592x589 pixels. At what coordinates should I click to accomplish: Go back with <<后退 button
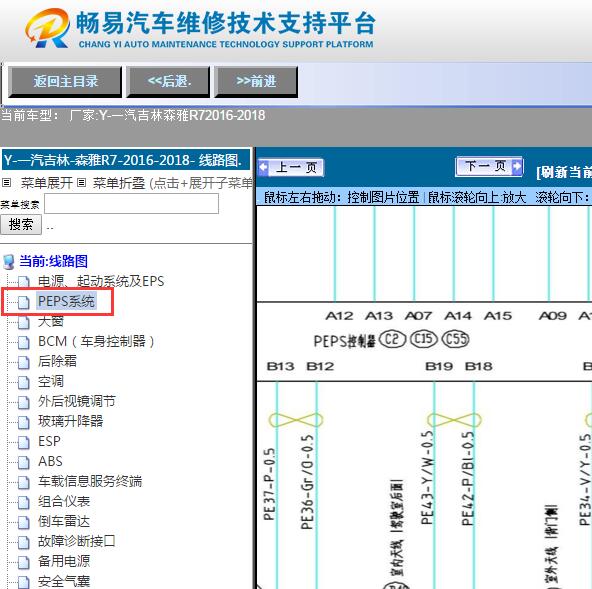pyautogui.click(x=168, y=82)
